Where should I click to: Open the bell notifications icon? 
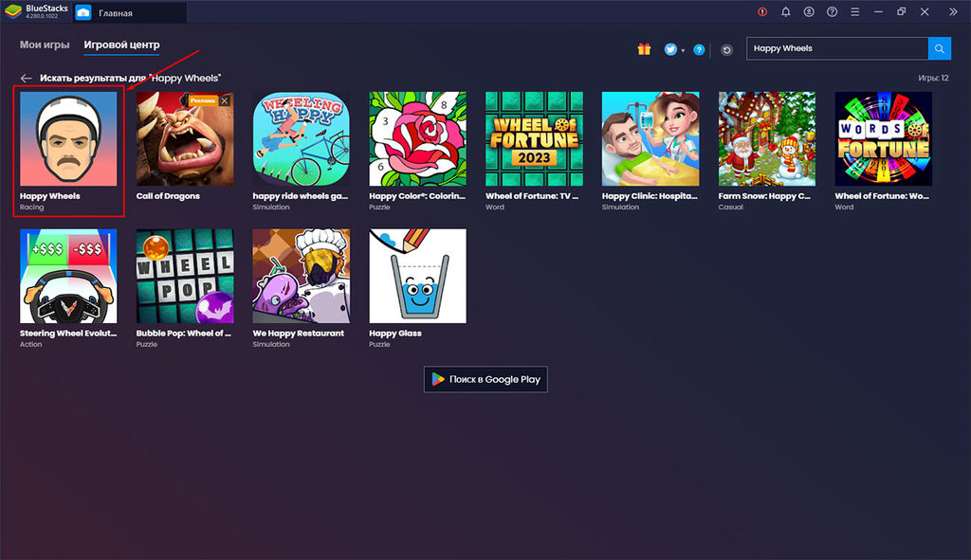coord(786,11)
